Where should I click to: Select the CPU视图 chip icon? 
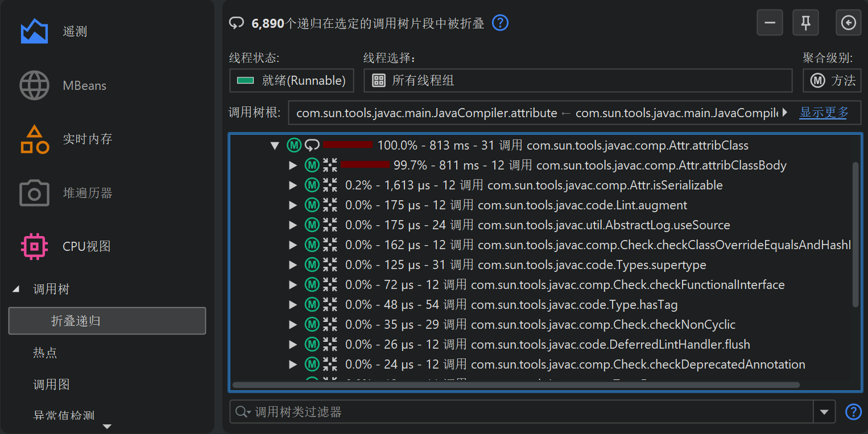34,247
